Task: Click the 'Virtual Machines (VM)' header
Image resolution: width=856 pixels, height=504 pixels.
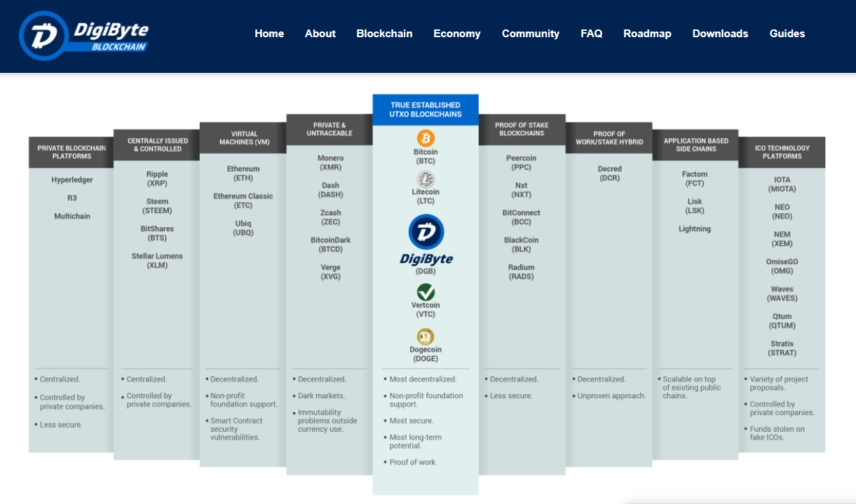Action: point(243,137)
